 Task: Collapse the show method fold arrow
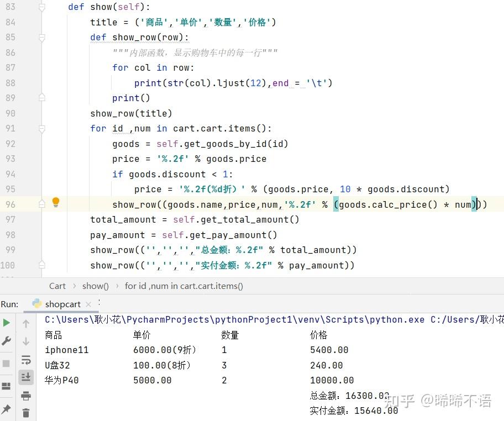tap(41, 7)
